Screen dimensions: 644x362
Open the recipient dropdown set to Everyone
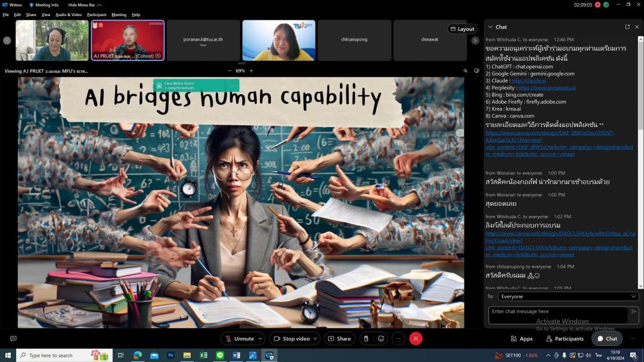[568, 296]
